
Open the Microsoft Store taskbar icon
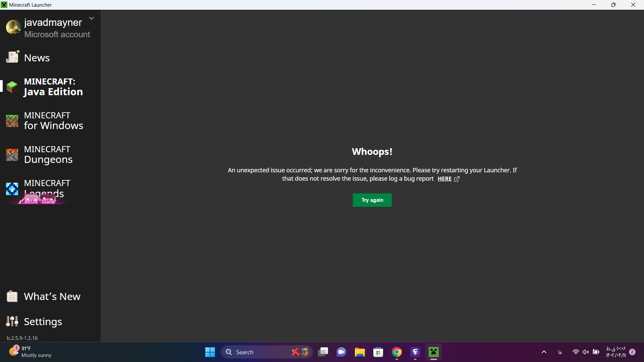tap(378, 352)
